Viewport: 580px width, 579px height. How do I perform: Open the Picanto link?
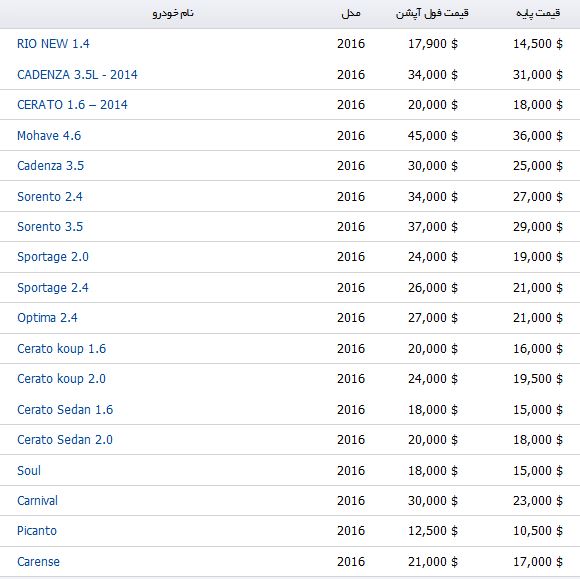coord(37,531)
